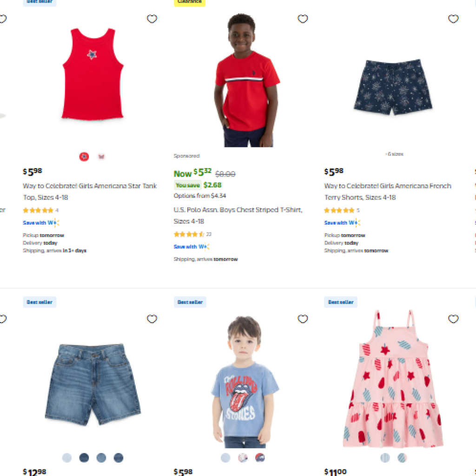
Task: Favorite the red Star Tank Top with heart icon
Action: click(x=152, y=19)
